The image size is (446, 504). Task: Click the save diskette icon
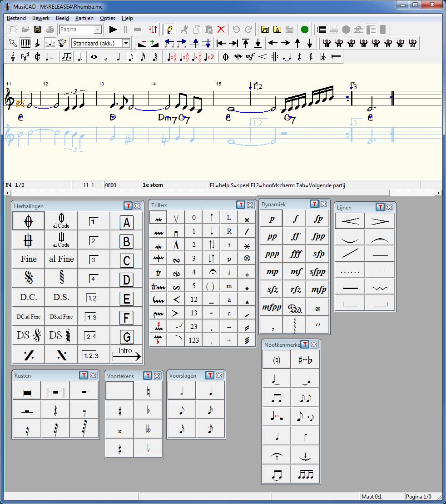coord(38,30)
